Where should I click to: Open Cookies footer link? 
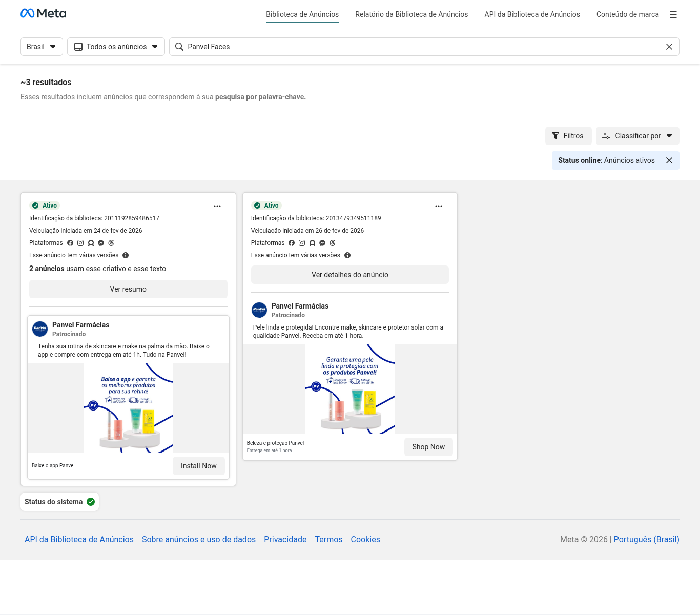click(x=365, y=539)
